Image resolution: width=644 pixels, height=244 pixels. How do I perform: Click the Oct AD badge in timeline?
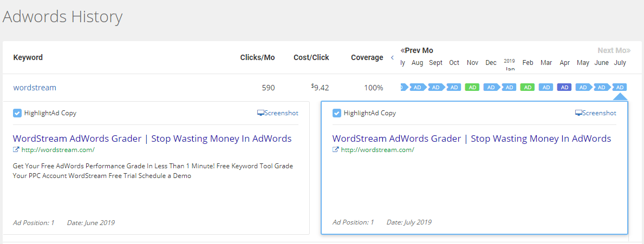(x=454, y=87)
